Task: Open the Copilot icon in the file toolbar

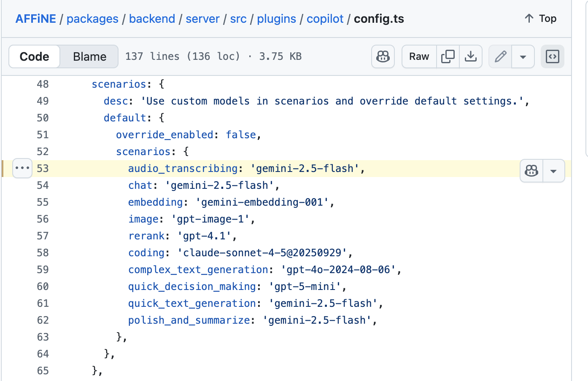Action: (383, 56)
